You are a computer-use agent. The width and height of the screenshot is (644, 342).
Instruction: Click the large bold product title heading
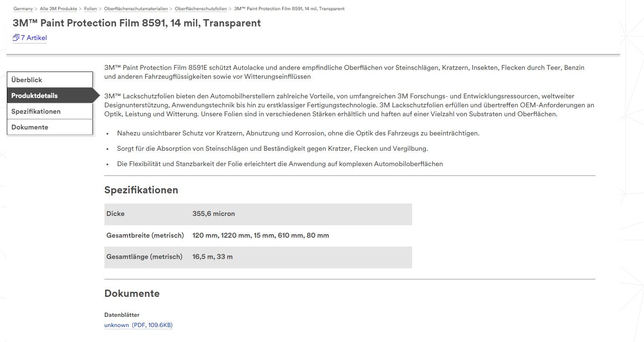coord(137,23)
